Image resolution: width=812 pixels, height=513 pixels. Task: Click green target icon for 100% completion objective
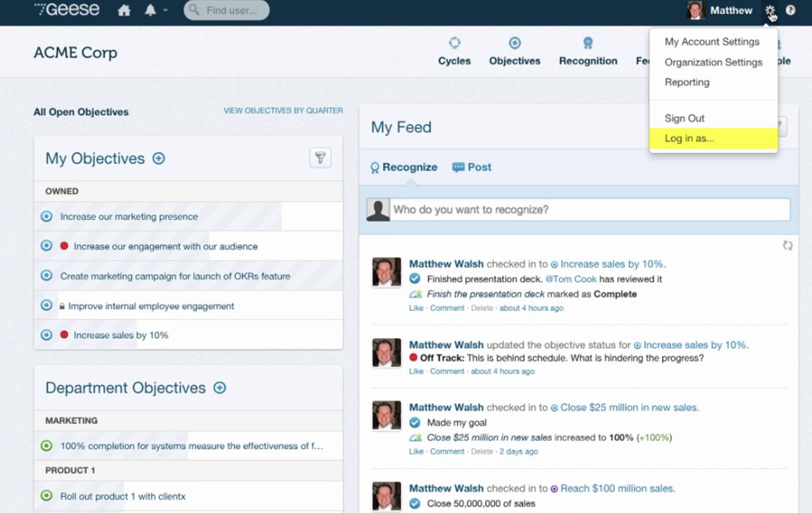(46, 446)
